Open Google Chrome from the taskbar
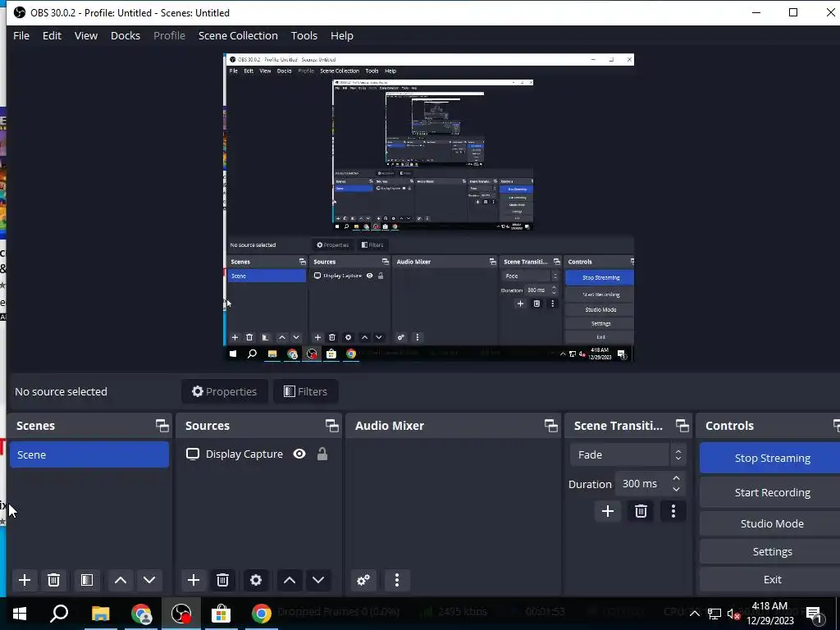The height and width of the screenshot is (630, 840). point(262,614)
